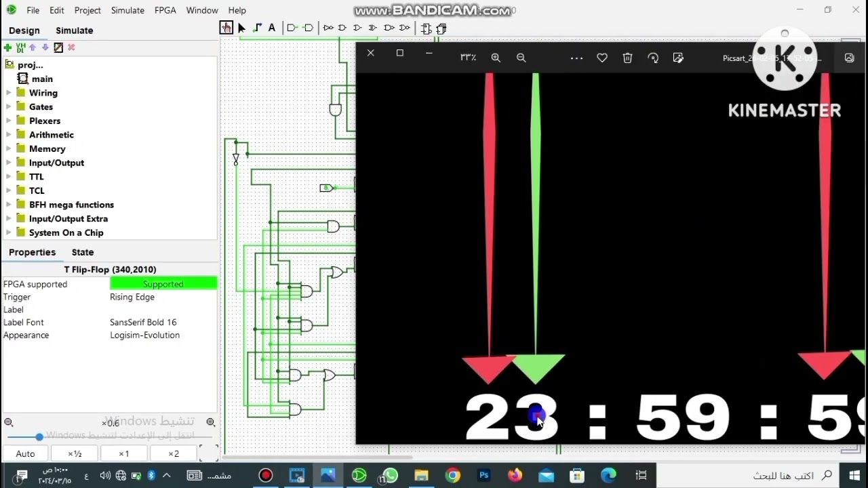This screenshot has width=868, height=488.
Task: Open Google Chrome from the taskbar
Action: [x=453, y=475]
